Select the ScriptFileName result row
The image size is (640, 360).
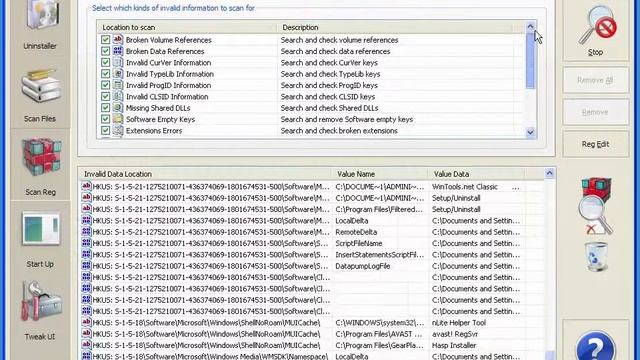coord(302,243)
